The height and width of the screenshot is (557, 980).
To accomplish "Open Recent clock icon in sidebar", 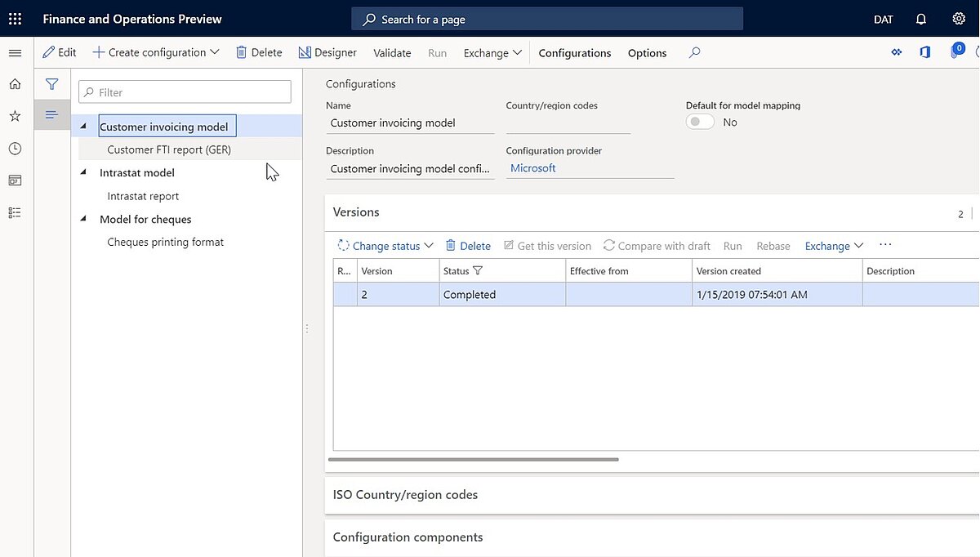I will [x=15, y=149].
